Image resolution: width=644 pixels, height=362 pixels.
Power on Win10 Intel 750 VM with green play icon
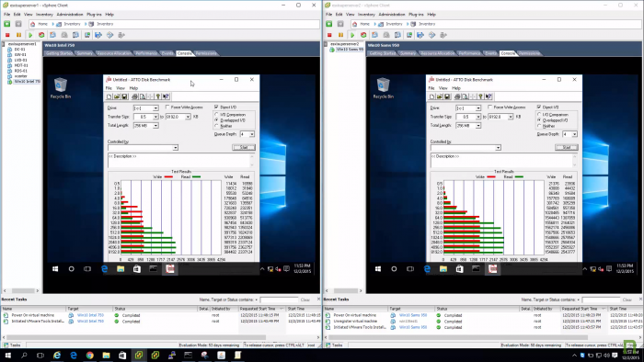[x=30, y=35]
